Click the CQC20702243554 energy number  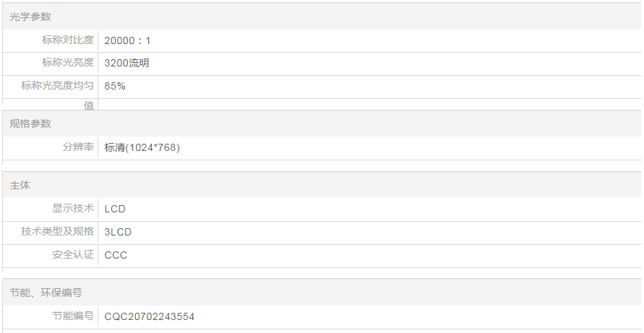tap(150, 317)
